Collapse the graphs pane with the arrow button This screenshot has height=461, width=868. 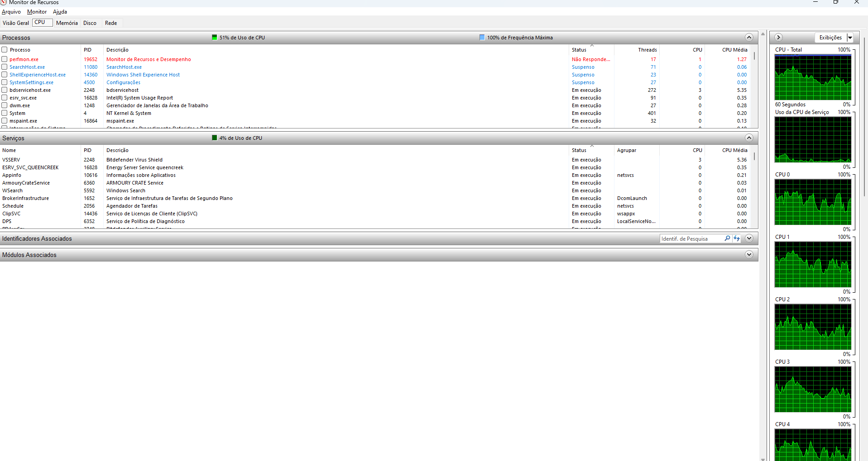coord(779,38)
